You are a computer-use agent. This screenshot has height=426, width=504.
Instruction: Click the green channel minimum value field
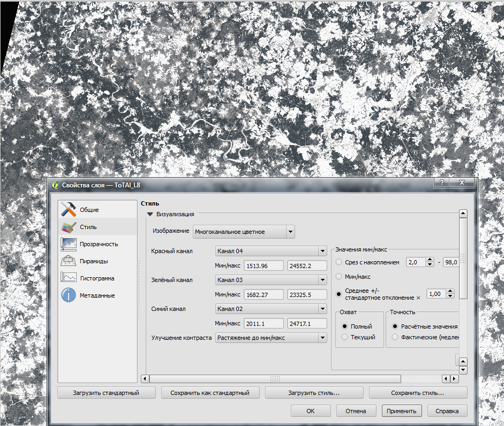click(264, 295)
